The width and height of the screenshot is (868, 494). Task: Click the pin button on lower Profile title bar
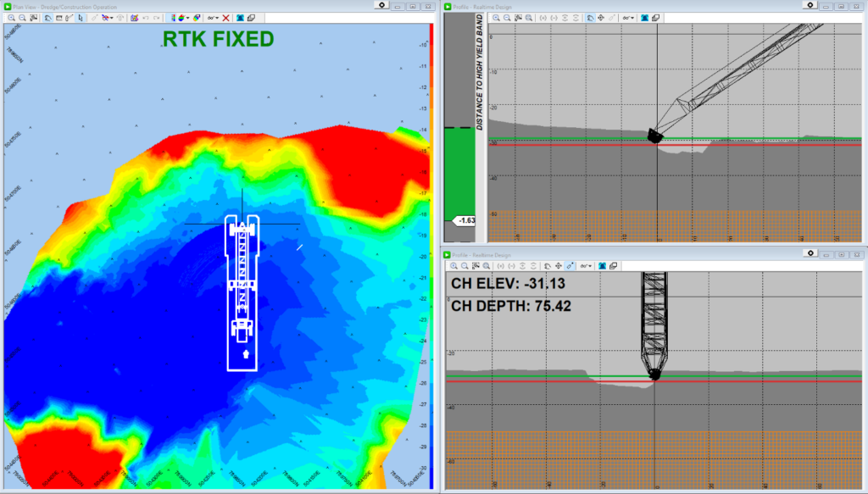click(810, 253)
